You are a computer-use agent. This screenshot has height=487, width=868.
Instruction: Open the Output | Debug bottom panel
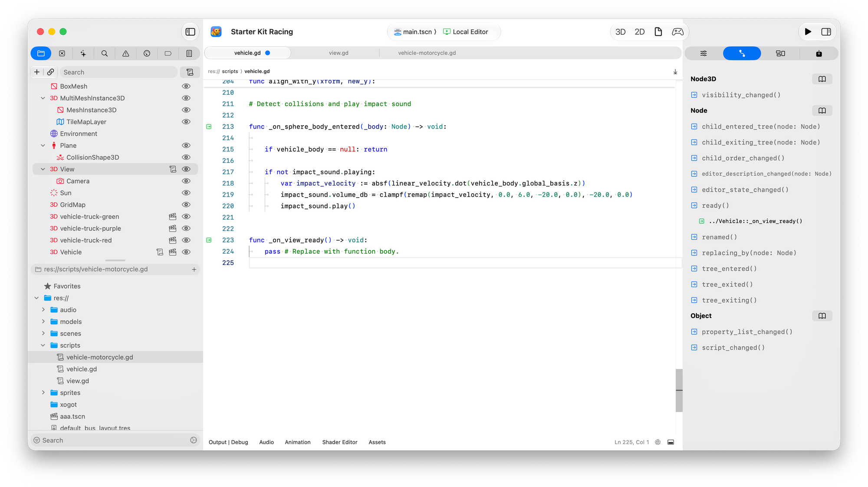[228, 442]
